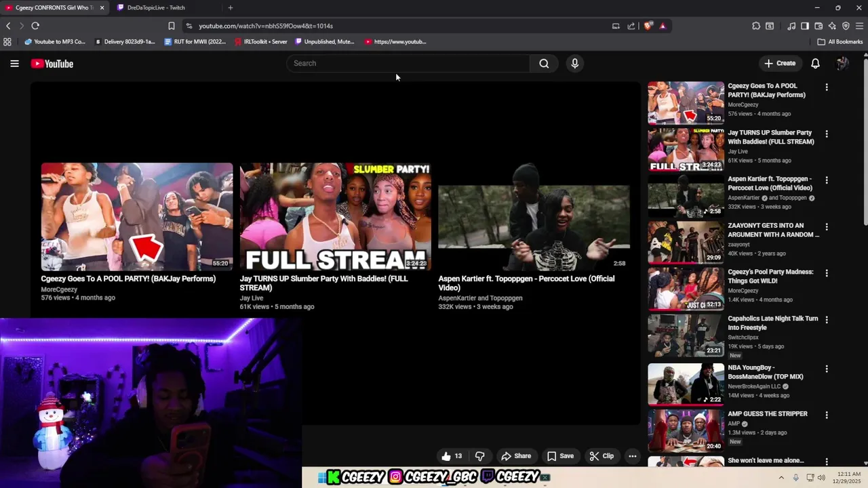
Task: Open Brave Rewards triangle icon
Action: coord(663,26)
